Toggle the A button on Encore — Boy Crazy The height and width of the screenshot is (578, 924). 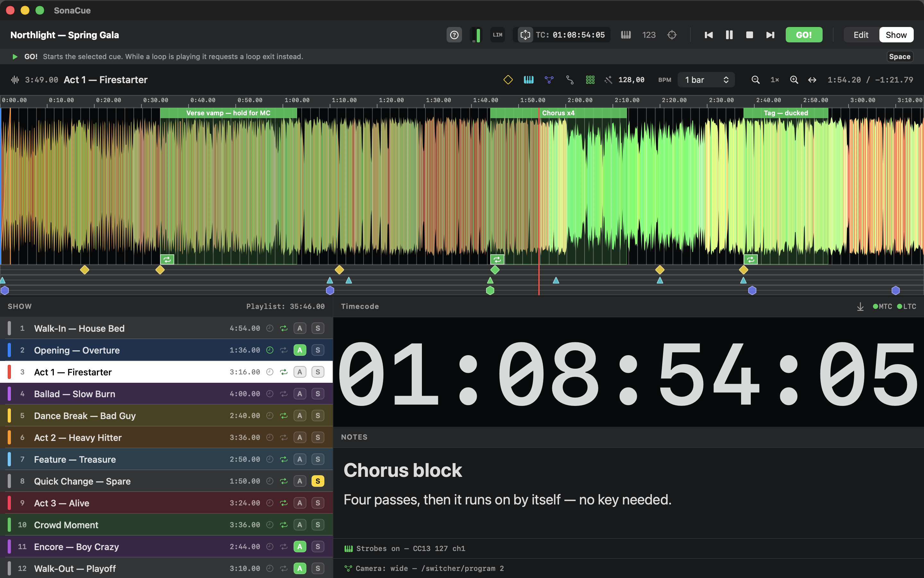[300, 547]
